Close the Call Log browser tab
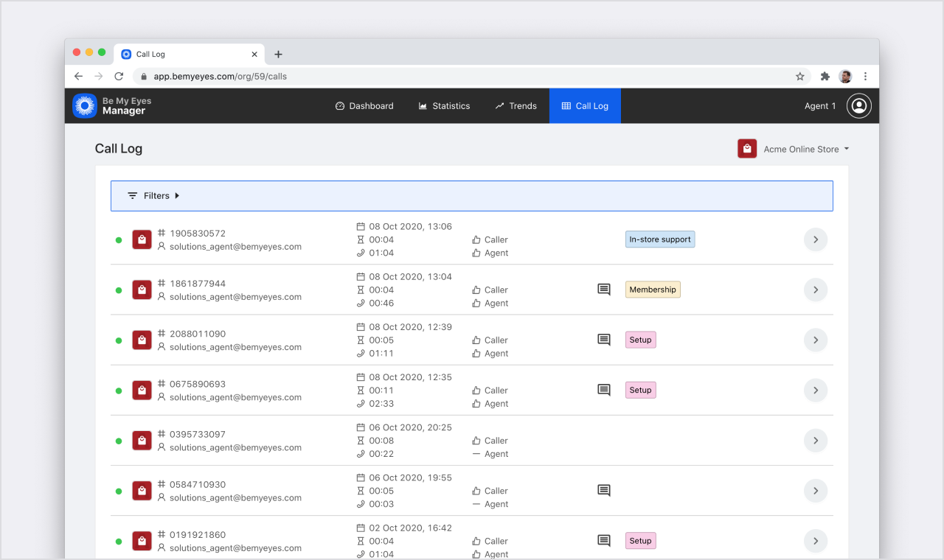This screenshot has height=560, width=944. 254,55
